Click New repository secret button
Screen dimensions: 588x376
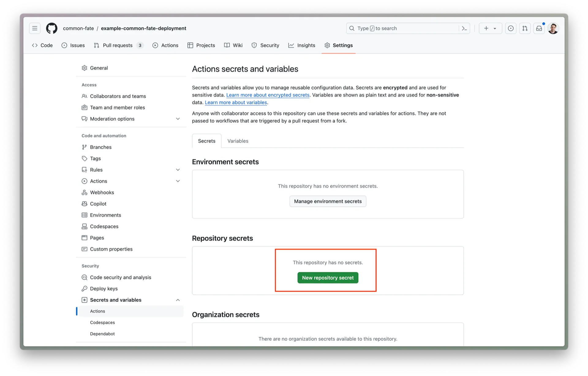coord(328,277)
